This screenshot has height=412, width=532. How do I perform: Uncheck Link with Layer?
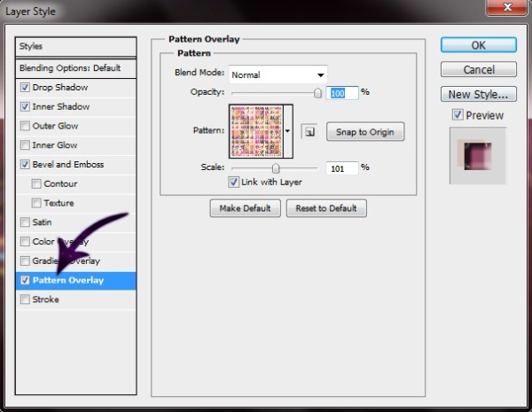tap(233, 183)
